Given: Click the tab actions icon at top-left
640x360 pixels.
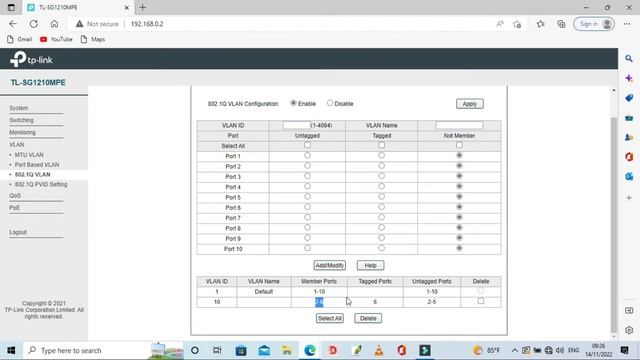Looking at the screenshot, I should pos(11,7).
